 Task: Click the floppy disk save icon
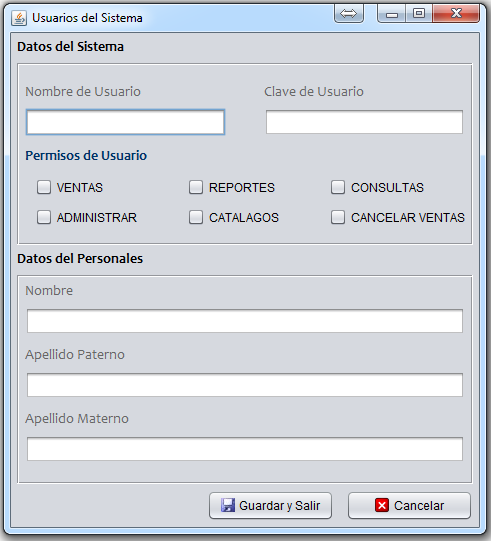pyautogui.click(x=228, y=505)
